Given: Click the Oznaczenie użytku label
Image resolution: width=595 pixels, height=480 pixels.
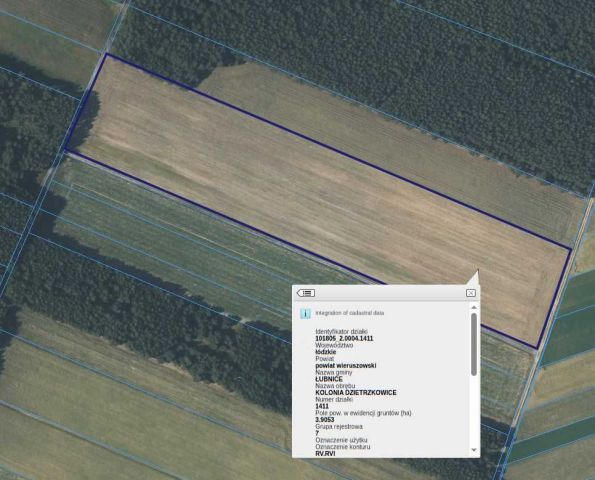Looking at the screenshot, I should pyautogui.click(x=341, y=440).
